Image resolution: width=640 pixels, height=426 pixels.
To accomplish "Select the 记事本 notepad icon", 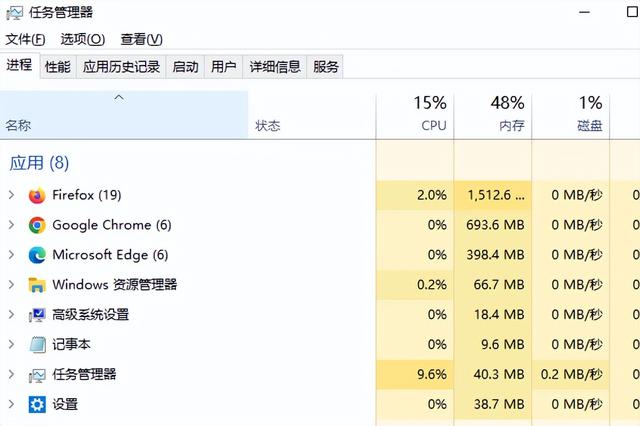I will (37, 345).
